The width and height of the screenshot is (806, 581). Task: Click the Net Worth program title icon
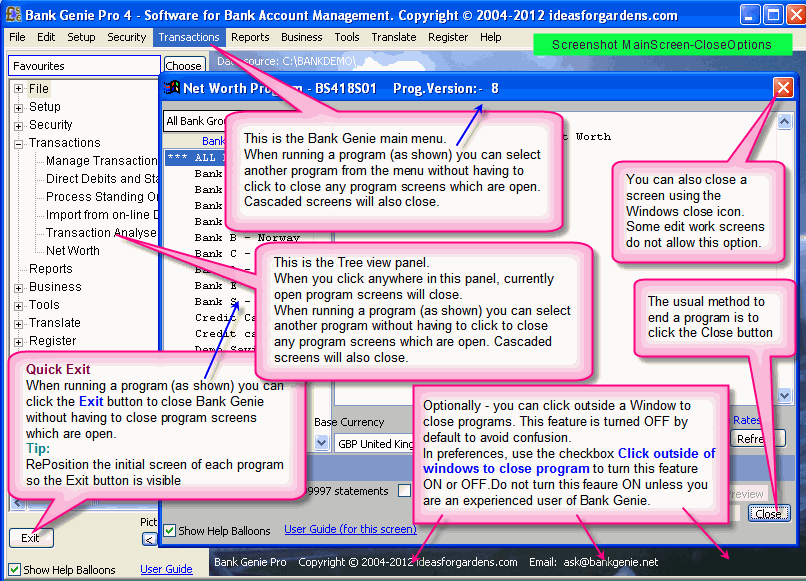coord(172,88)
